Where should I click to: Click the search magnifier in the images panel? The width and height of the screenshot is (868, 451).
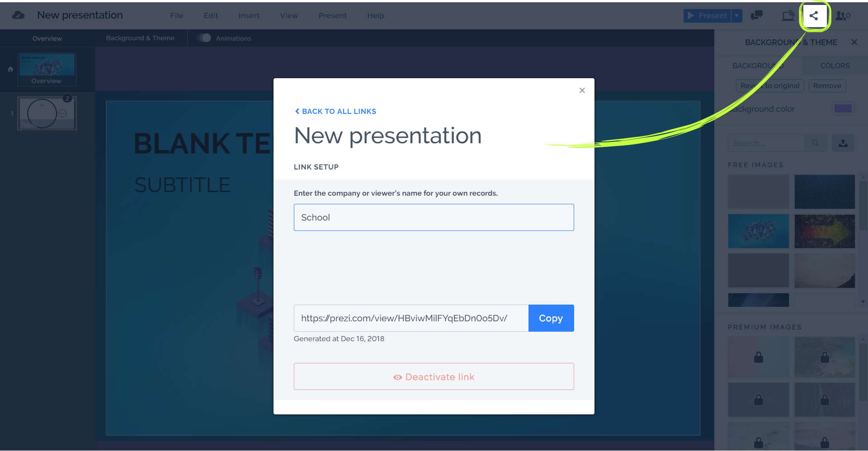[816, 143]
